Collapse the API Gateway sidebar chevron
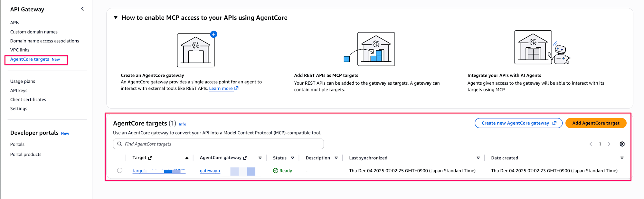This screenshot has width=644, height=199. (x=82, y=9)
